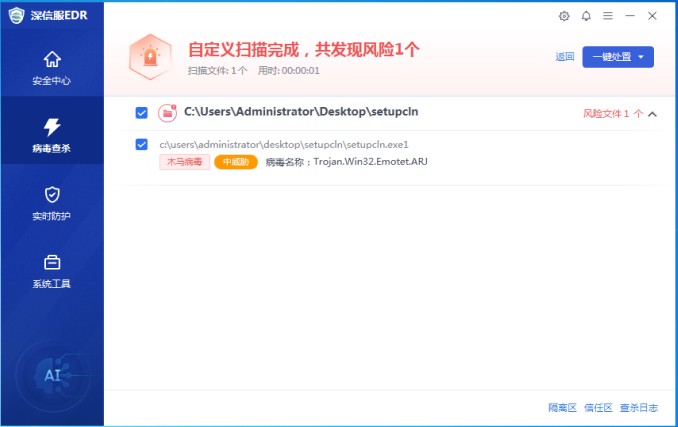Click 返回 to go back
The height and width of the screenshot is (427, 678).
(565, 57)
